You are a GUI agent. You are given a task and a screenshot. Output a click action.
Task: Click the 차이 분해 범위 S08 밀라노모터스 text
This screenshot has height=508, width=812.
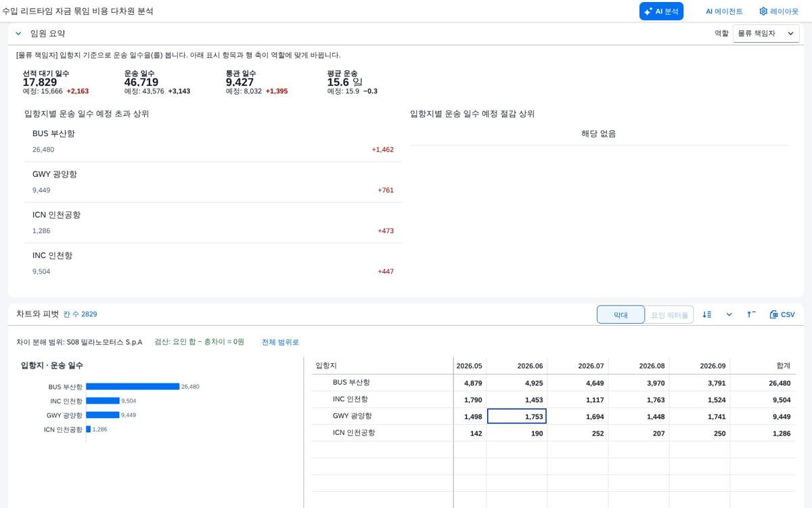click(x=79, y=342)
